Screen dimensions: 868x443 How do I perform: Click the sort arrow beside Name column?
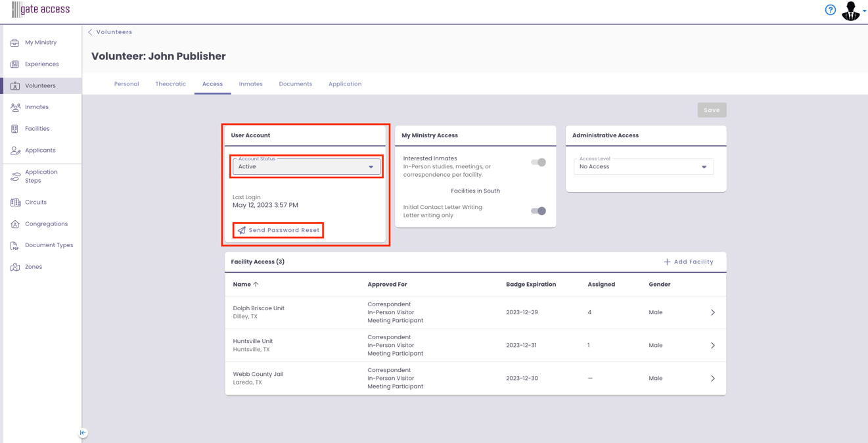coord(256,285)
